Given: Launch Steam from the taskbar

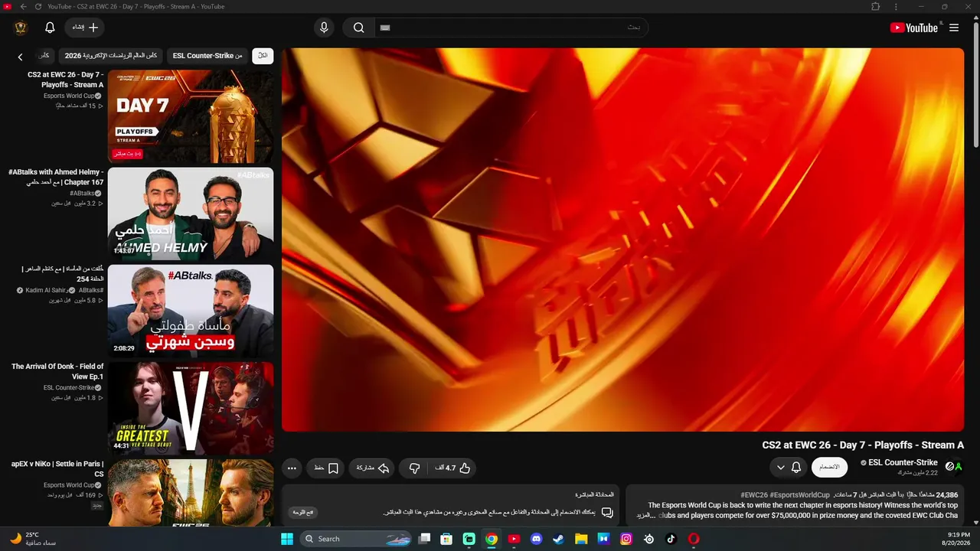Looking at the screenshot, I should coord(558,539).
